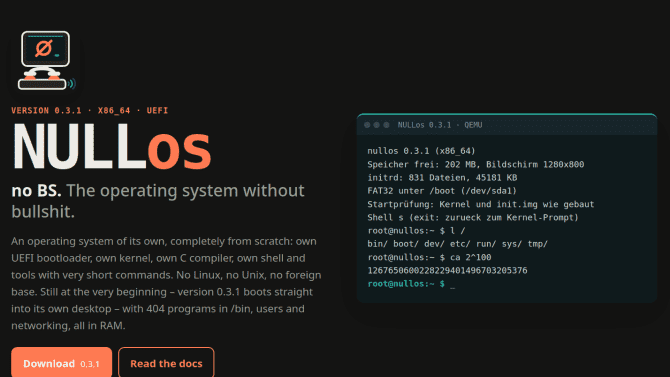Click the 1267650600228229401496703205376 result
Viewport: 670px width, 377px height.
[447, 271]
